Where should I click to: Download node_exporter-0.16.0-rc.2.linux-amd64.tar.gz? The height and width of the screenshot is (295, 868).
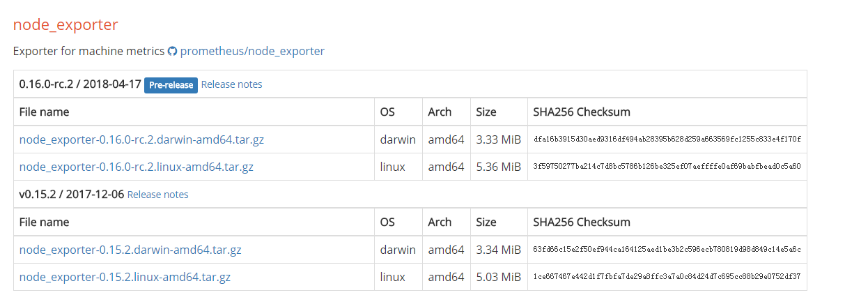[x=137, y=167]
